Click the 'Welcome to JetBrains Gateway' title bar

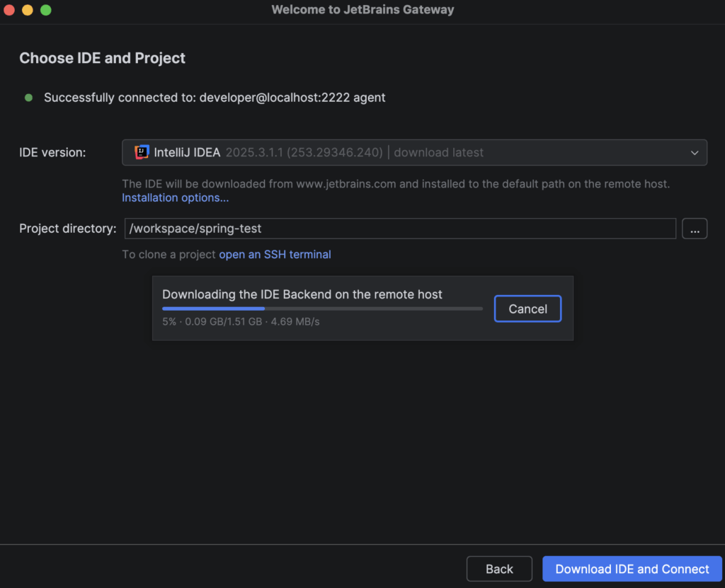[362, 10]
